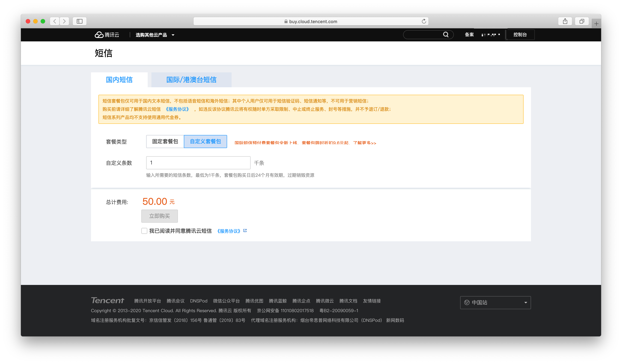Open 腾讯蓝鲸 footer link
The height and width of the screenshot is (364, 622).
click(x=278, y=301)
